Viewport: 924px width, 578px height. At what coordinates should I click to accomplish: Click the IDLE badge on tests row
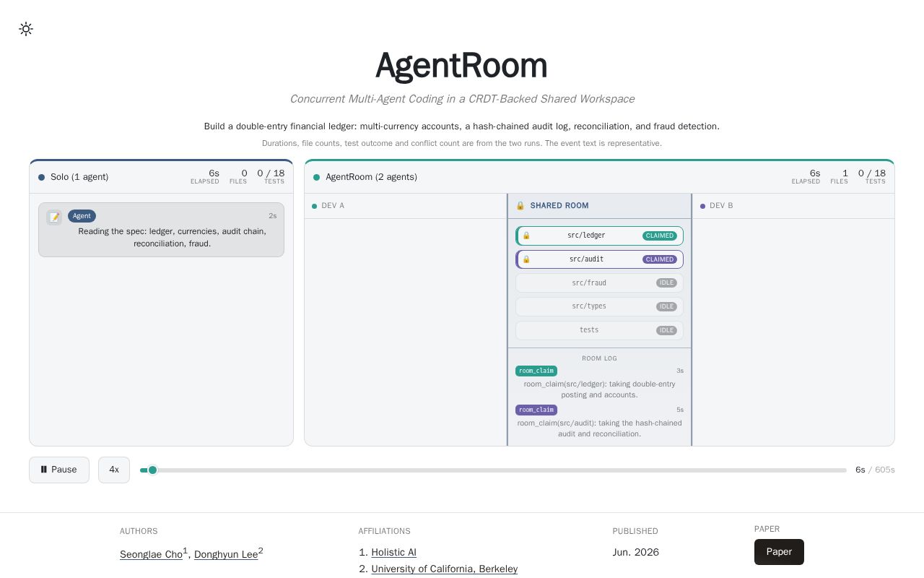pos(666,330)
